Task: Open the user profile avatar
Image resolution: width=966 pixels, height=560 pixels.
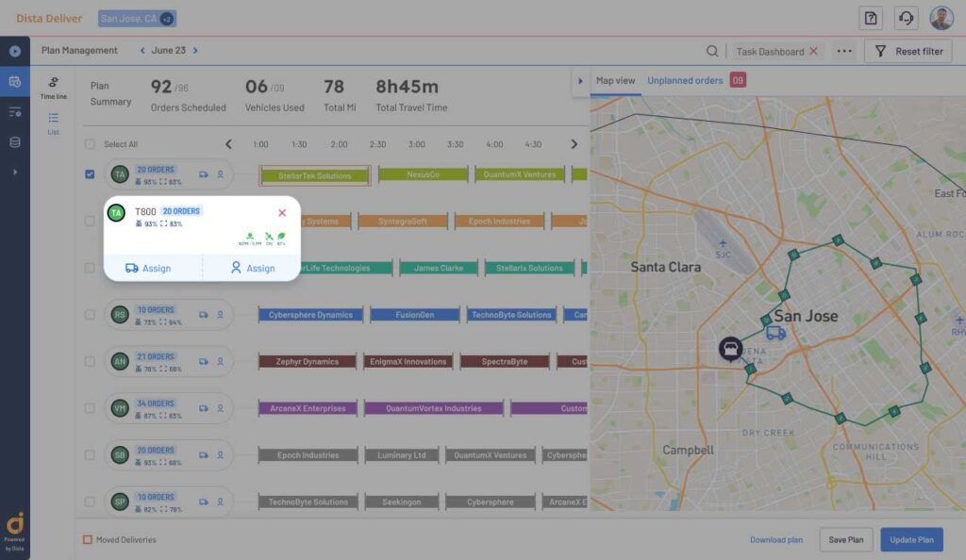Action: tap(941, 19)
